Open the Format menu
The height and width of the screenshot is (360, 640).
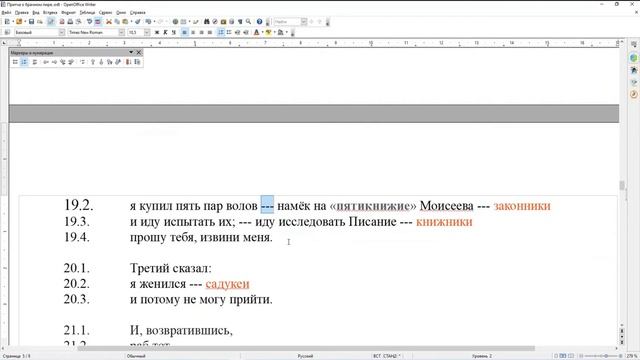pyautogui.click(x=68, y=13)
